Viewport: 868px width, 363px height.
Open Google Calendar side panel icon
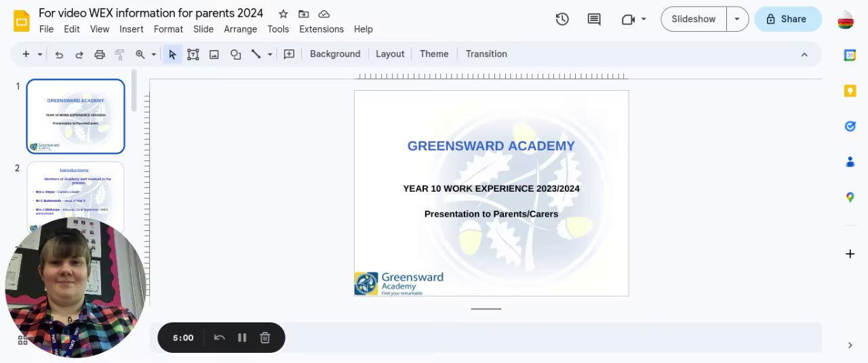click(x=850, y=56)
